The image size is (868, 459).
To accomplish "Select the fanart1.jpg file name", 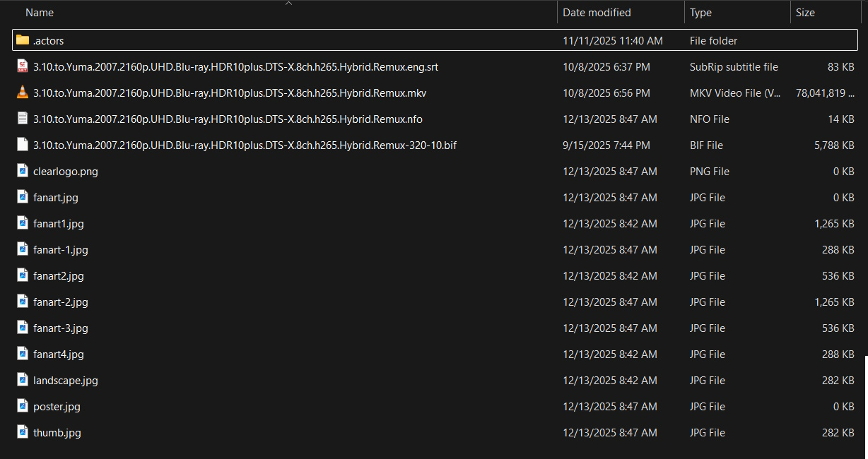I will coord(59,224).
